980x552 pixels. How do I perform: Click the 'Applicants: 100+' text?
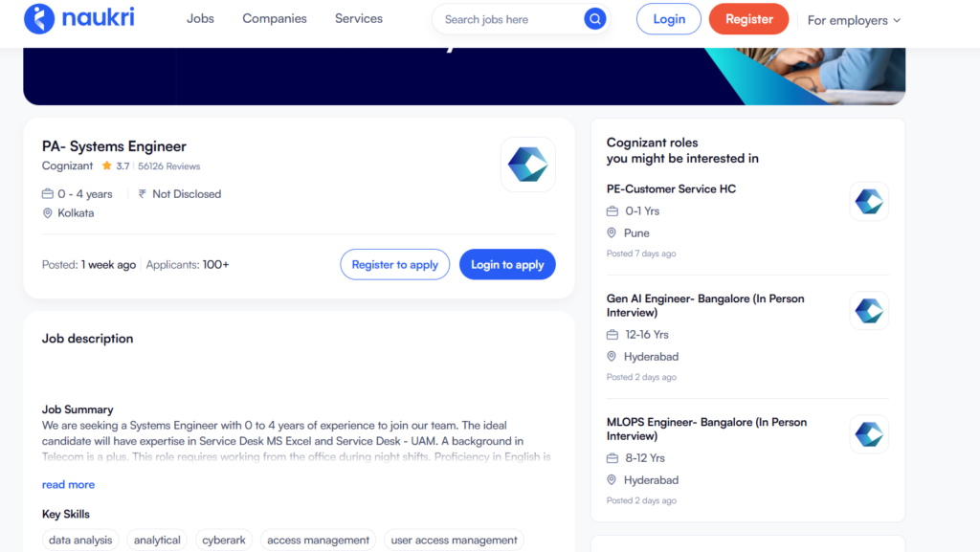point(188,265)
